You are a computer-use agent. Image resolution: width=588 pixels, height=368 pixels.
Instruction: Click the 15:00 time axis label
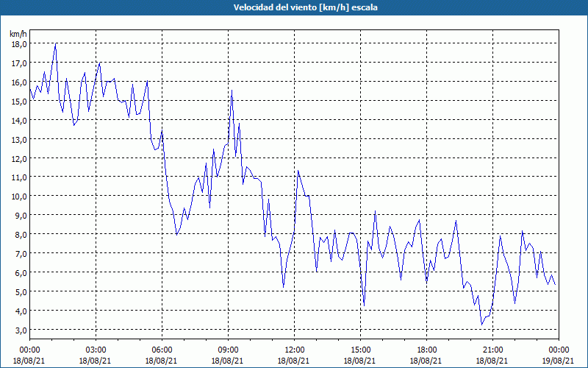(360, 350)
